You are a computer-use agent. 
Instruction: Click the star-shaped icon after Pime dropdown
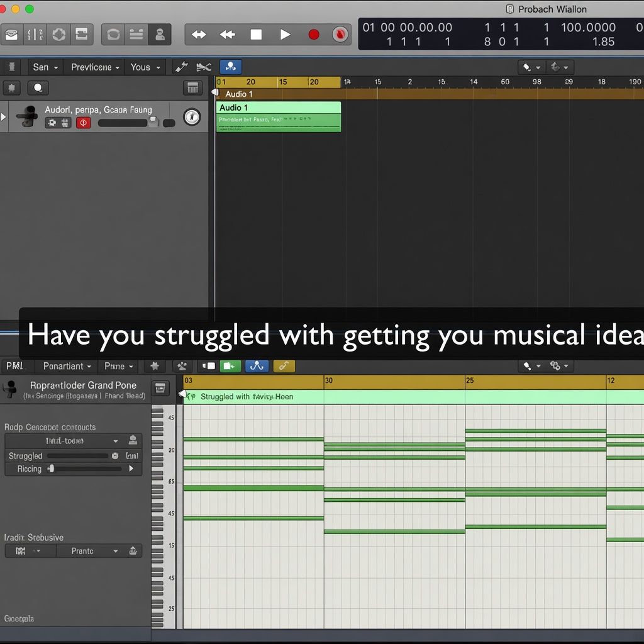tap(155, 366)
